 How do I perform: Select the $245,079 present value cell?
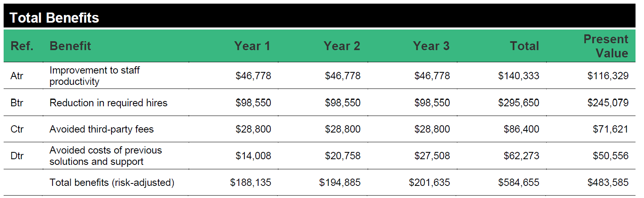click(608, 103)
